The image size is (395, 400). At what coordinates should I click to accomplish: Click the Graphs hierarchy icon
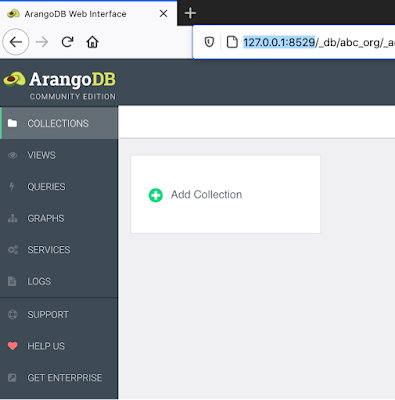coord(12,218)
